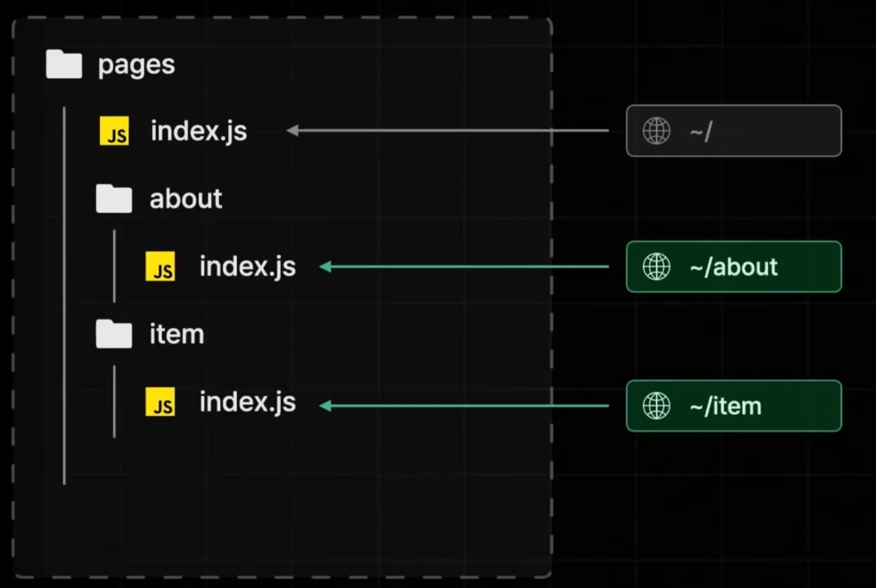876x588 pixels.
Task: Click the globe icon in ~/item box
Action: click(x=656, y=406)
